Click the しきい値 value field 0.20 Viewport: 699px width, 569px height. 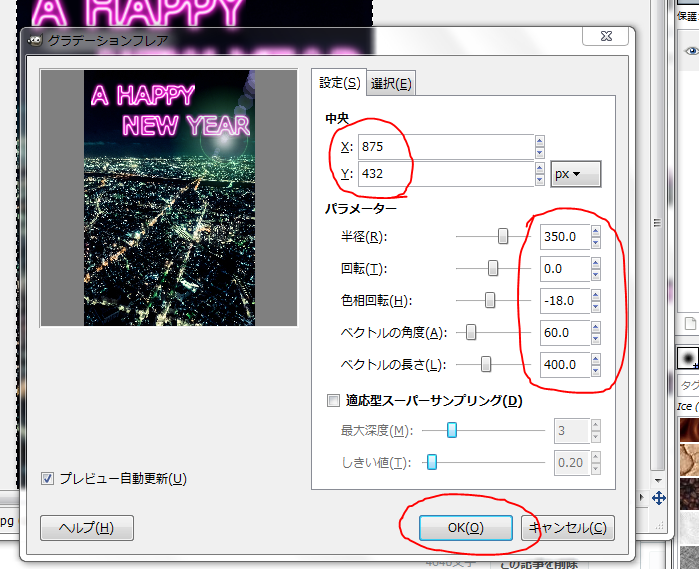point(572,463)
